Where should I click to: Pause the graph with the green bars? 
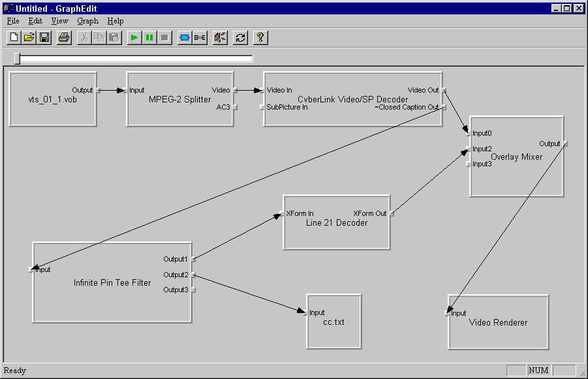[x=149, y=37]
